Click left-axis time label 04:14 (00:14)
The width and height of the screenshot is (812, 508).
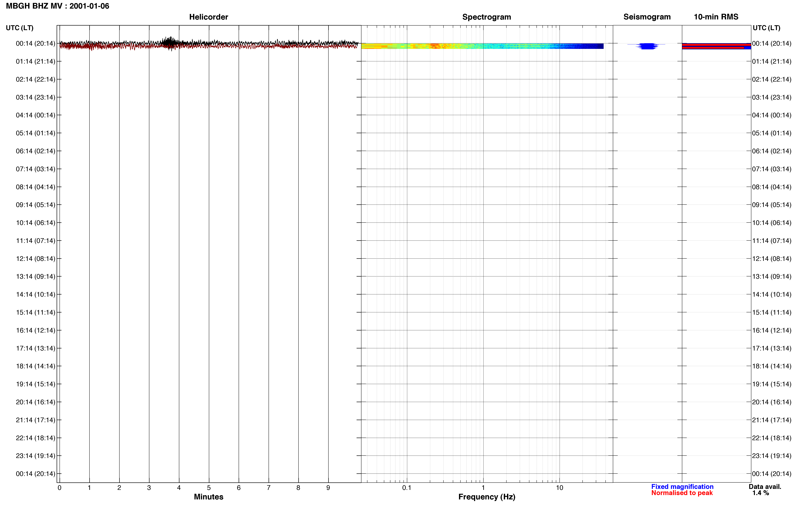[35, 115]
